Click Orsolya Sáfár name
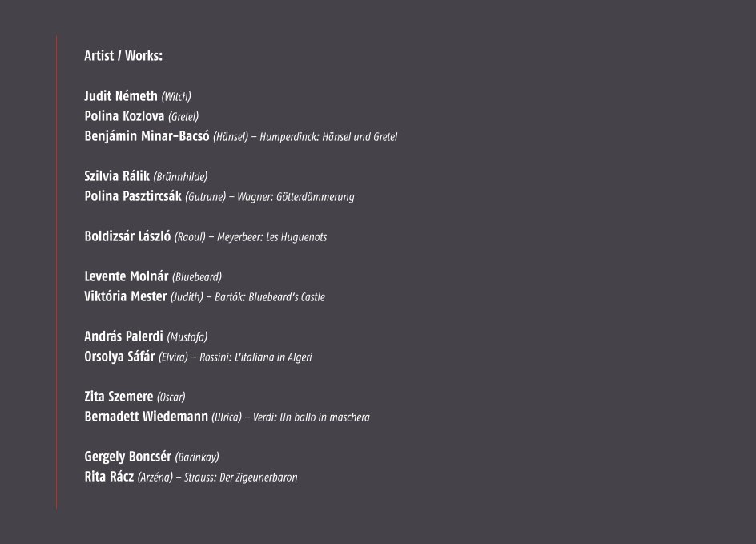Image resolution: width=756 pixels, height=544 pixels. coord(119,357)
